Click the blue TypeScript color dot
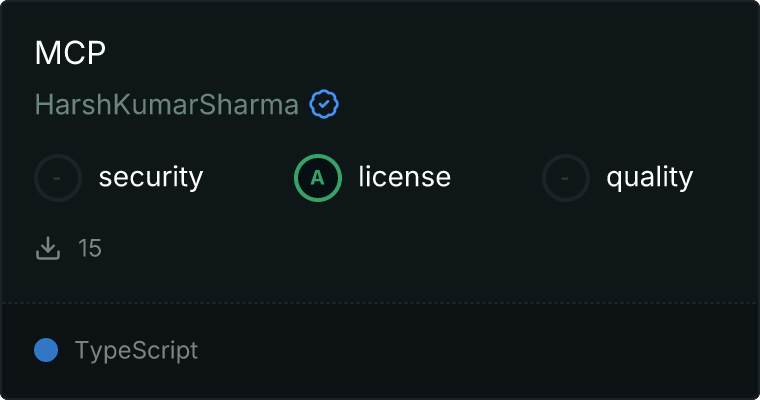 pos(46,350)
